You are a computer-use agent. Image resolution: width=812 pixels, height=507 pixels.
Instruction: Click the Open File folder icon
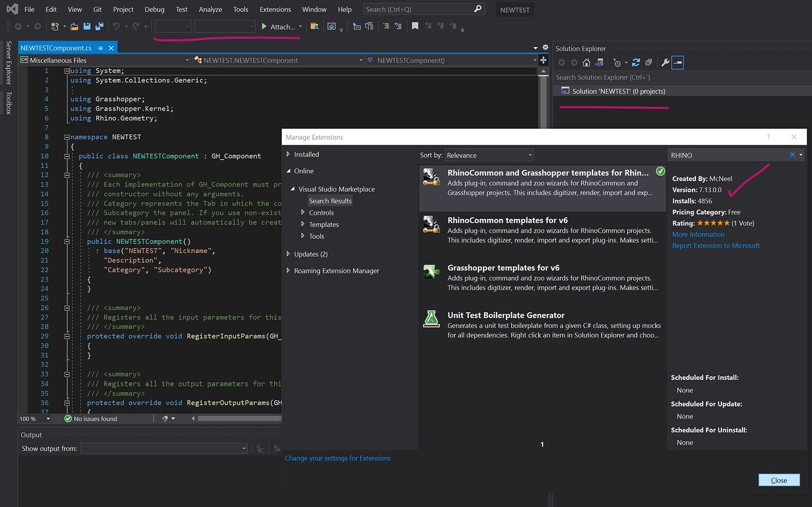(75, 26)
